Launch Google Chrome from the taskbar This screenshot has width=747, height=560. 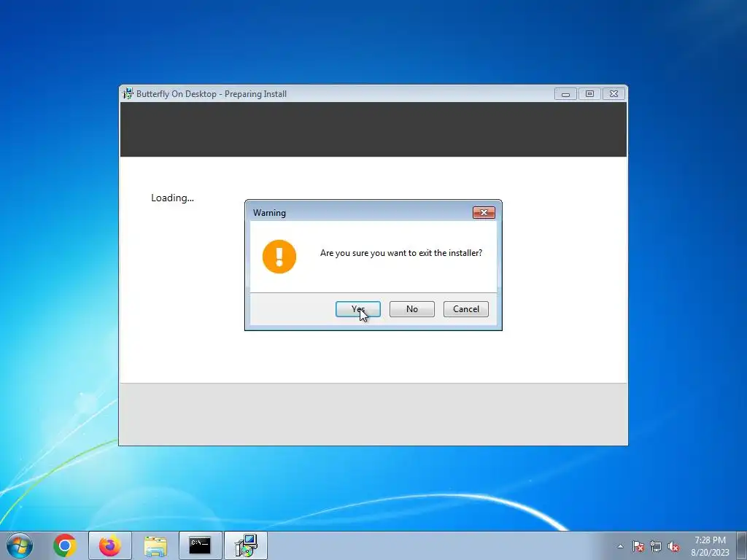coord(65,545)
